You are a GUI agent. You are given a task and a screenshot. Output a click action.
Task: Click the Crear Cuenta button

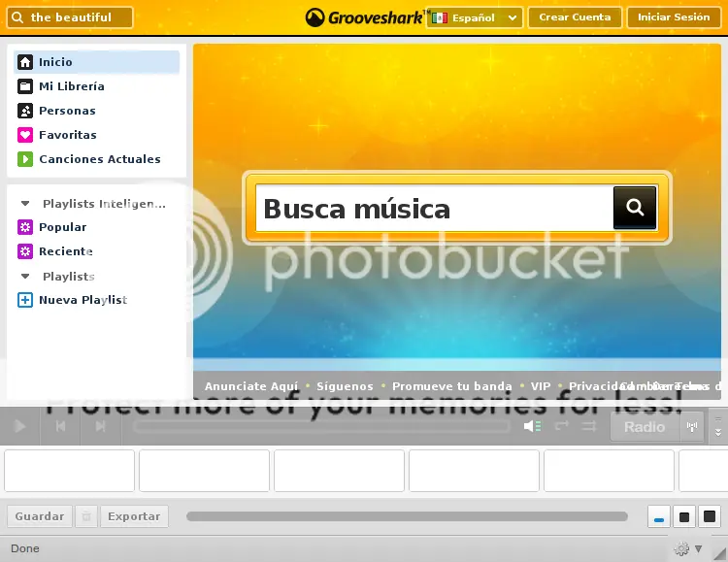[x=575, y=17]
